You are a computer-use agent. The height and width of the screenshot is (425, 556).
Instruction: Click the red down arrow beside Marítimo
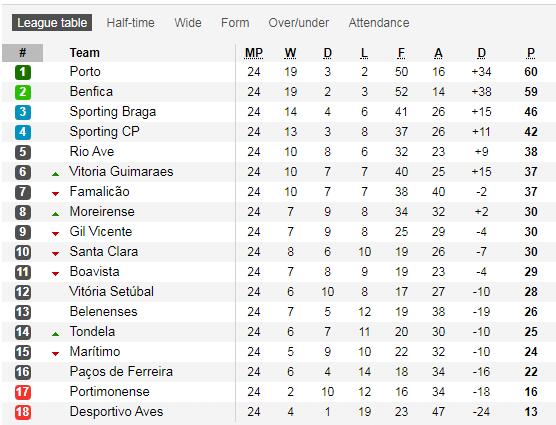[x=55, y=353]
